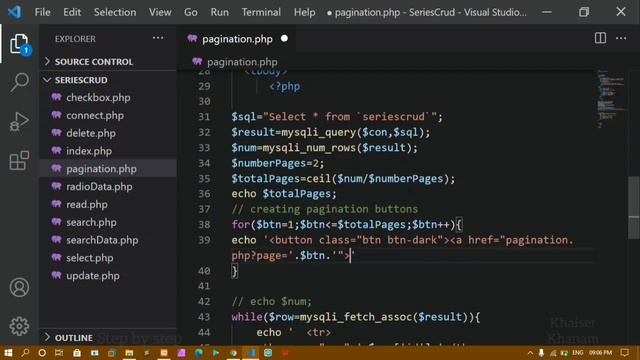640x360 pixels.
Task: Open the Accounts menu icon
Action: pos(19,287)
